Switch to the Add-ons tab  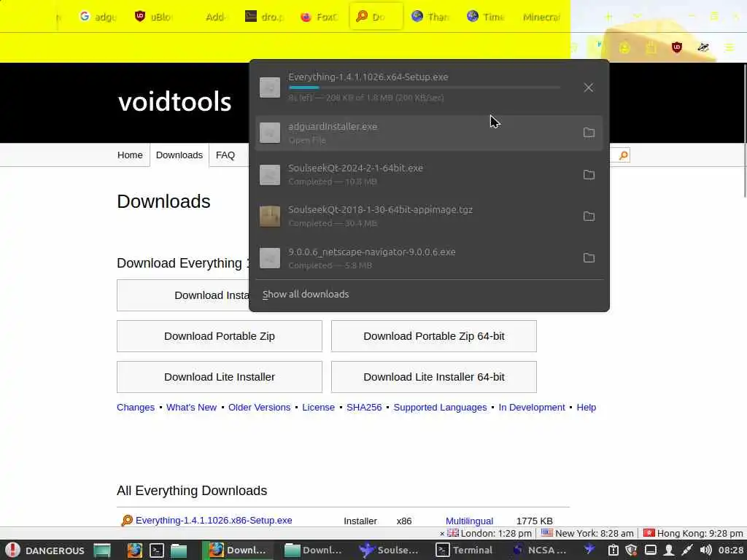pos(209,17)
